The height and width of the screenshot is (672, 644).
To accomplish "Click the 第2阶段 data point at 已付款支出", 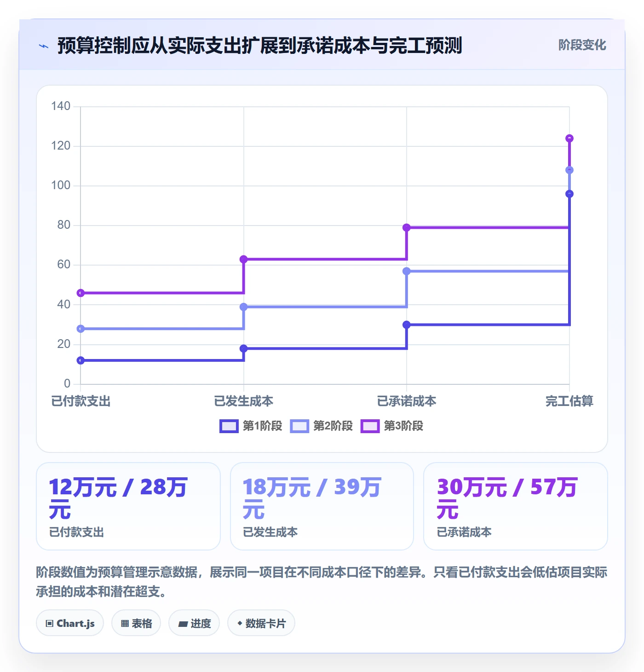I will pos(80,329).
